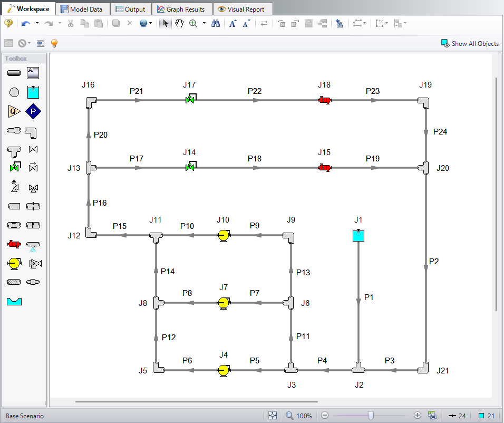The width and height of the screenshot is (504, 423).
Task: Pick the Assigned Flow junction tool
Action: click(14, 111)
